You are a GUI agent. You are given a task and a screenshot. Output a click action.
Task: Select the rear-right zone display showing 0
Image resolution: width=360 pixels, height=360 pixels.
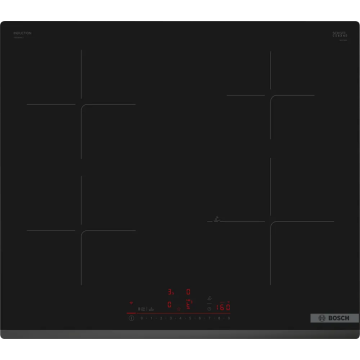pyautogui.click(x=188, y=292)
